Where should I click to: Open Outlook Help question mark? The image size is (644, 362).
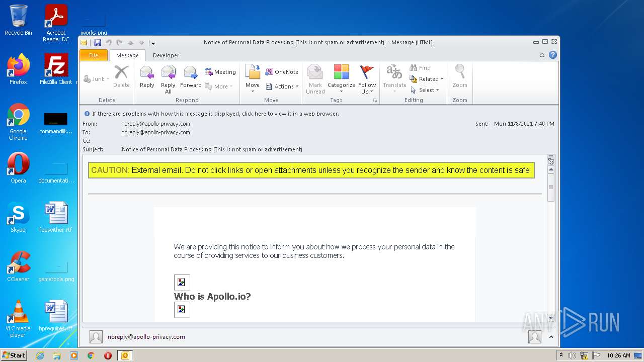(553, 55)
